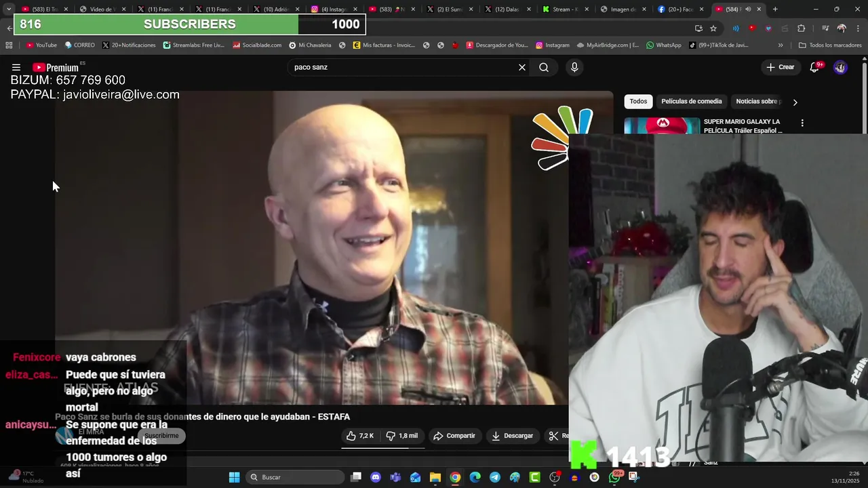Close the active '(584)' YouTube tab
This screenshot has height=488, width=868.
[x=759, y=9]
